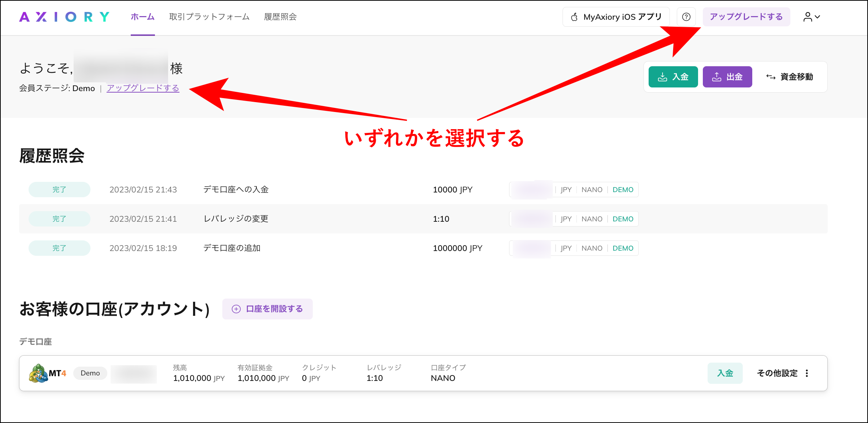Click the AXIORY logo
868x423 pixels.
click(64, 16)
